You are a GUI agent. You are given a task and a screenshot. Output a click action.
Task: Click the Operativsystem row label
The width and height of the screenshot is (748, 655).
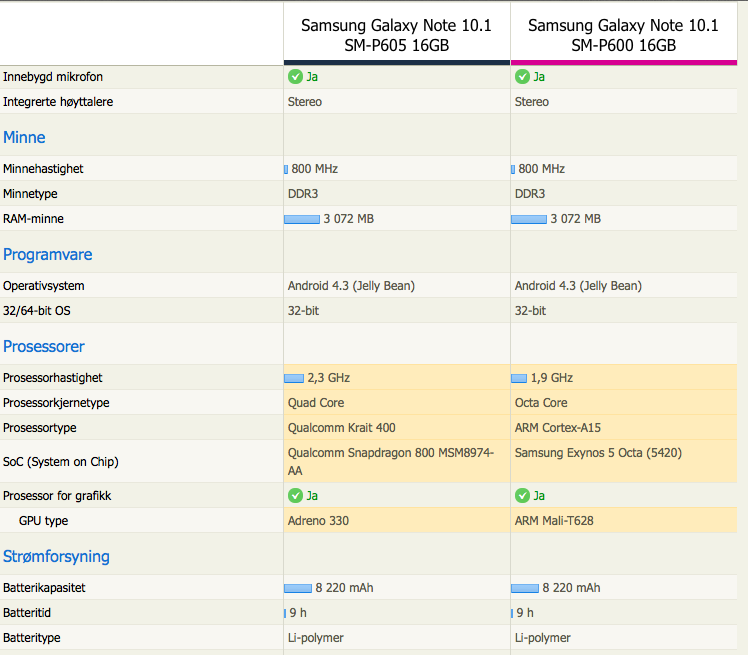44,286
